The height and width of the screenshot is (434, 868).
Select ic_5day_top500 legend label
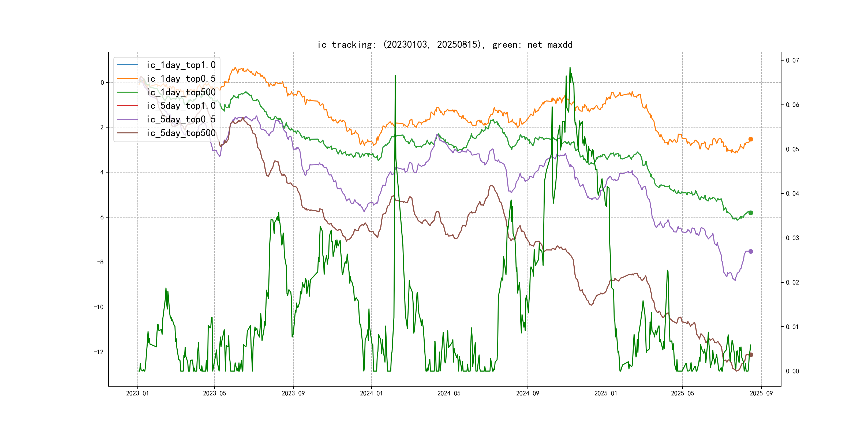coord(181,133)
